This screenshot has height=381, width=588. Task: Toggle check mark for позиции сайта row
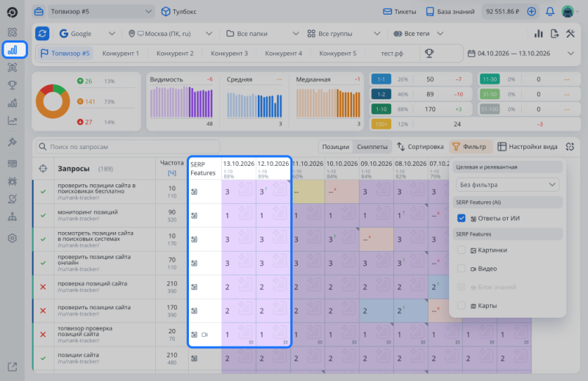click(43, 358)
